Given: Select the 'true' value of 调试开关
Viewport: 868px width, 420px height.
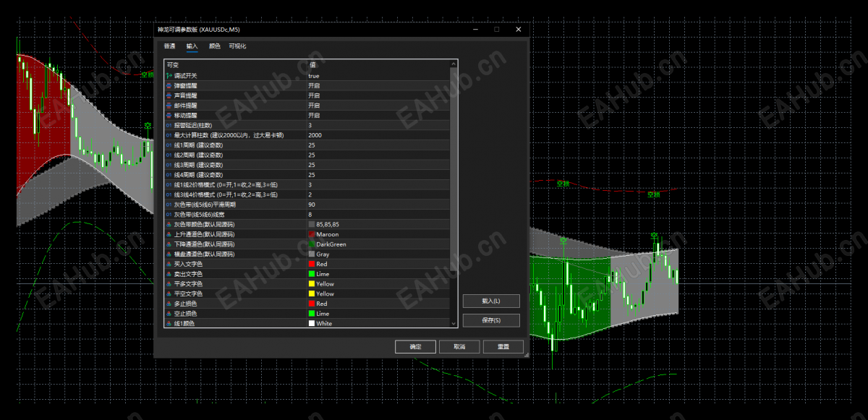Looking at the screenshot, I should click(x=313, y=76).
